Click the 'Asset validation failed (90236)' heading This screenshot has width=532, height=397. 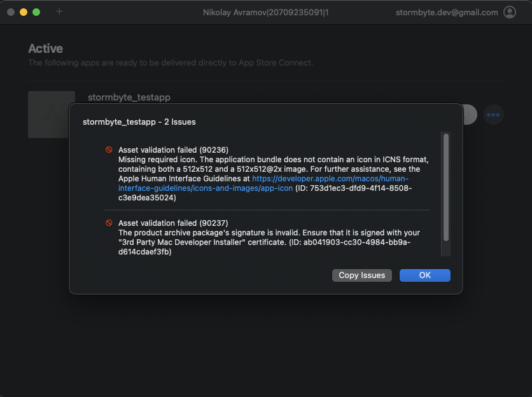(x=173, y=150)
